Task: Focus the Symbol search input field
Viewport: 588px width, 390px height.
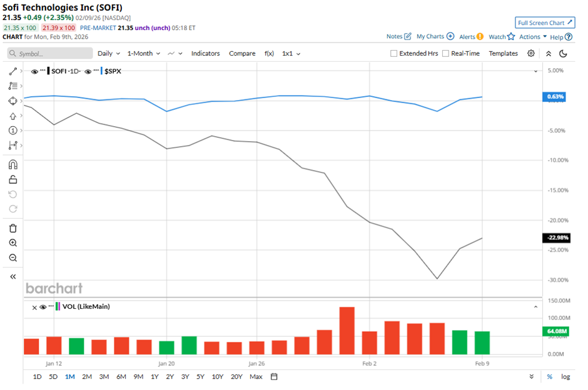Action: coord(50,54)
